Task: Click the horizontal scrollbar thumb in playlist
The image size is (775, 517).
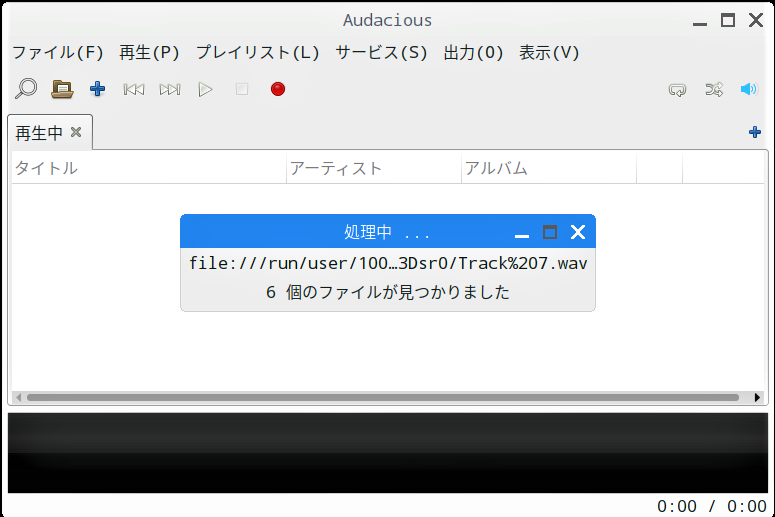Action: tap(383, 397)
